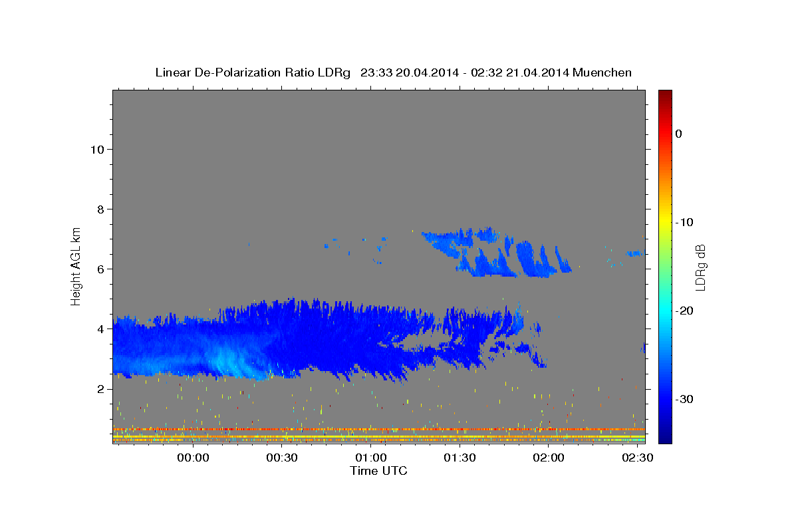Click the x-axis tick label '00:00'
Viewport: 798px width, 532px height.
coord(194,458)
